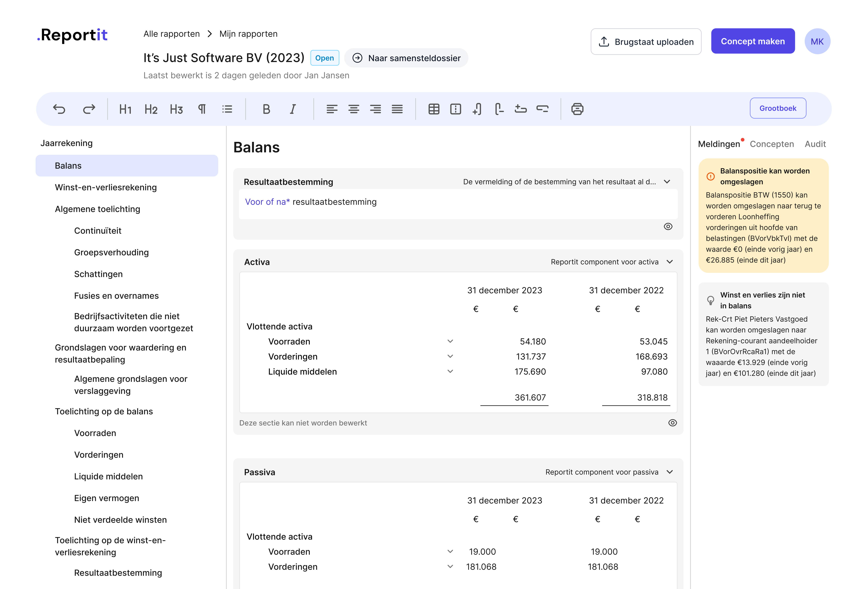
Task: Switch to the Concepten tab
Action: pyautogui.click(x=772, y=144)
